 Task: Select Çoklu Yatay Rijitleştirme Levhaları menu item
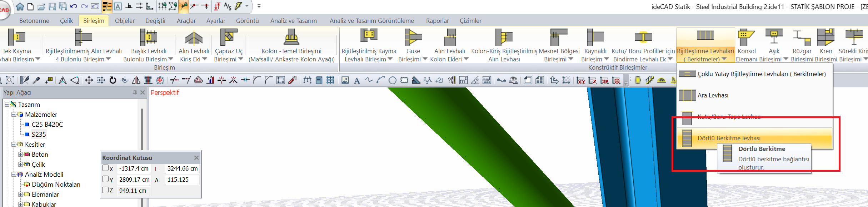(755, 74)
